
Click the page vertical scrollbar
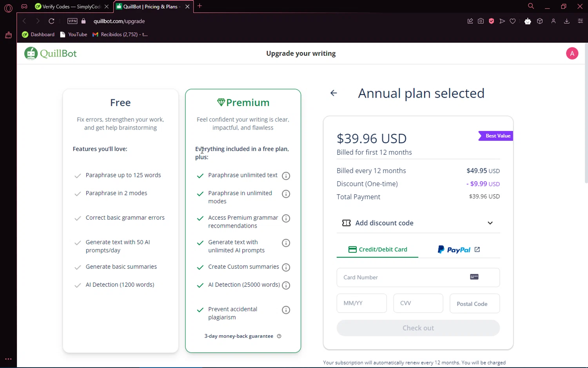[586, 114]
